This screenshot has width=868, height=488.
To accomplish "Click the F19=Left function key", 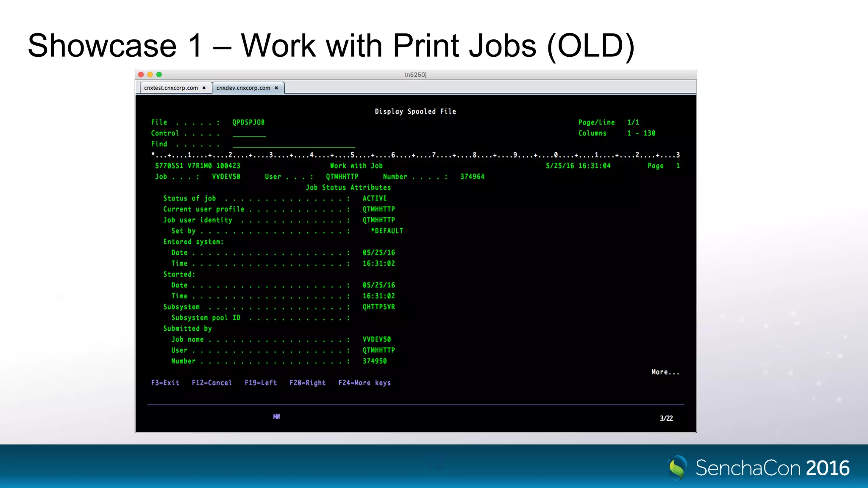I will (261, 383).
